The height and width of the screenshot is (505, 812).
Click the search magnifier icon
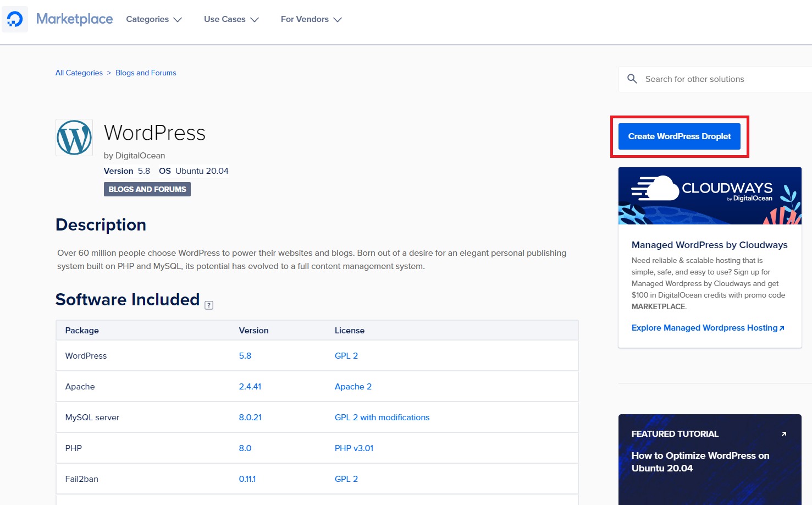click(x=632, y=79)
